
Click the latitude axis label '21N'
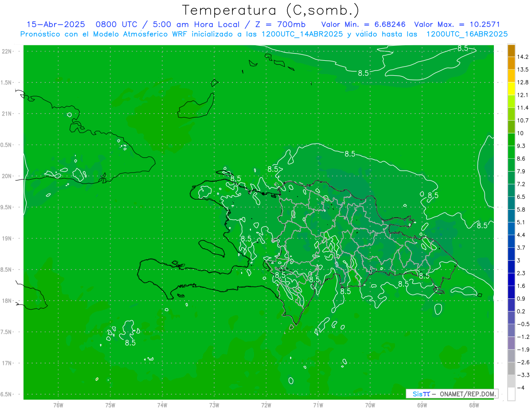point(7,114)
